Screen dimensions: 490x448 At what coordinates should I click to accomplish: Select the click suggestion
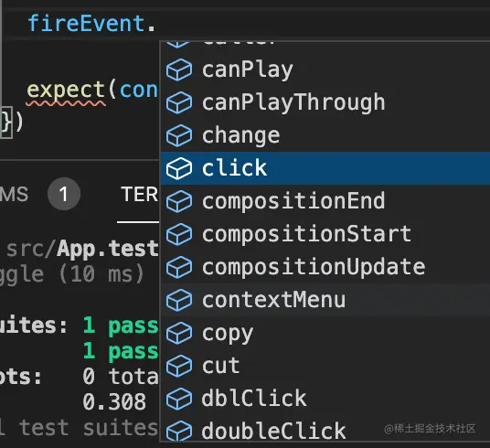click(325, 168)
